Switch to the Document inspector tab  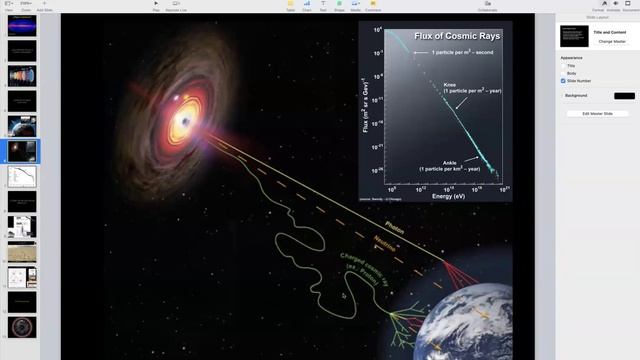point(628,3)
